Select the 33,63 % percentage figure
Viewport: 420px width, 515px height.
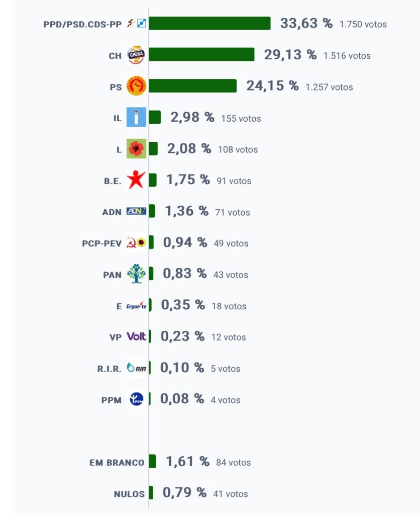(306, 23)
